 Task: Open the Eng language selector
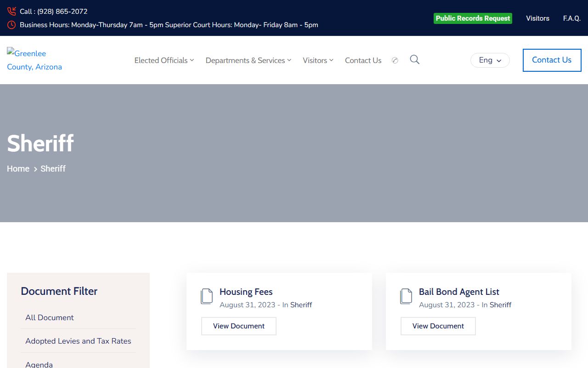(x=490, y=60)
